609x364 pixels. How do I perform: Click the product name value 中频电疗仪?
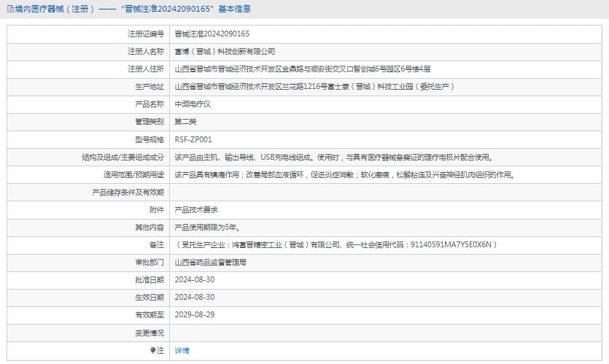(x=193, y=104)
